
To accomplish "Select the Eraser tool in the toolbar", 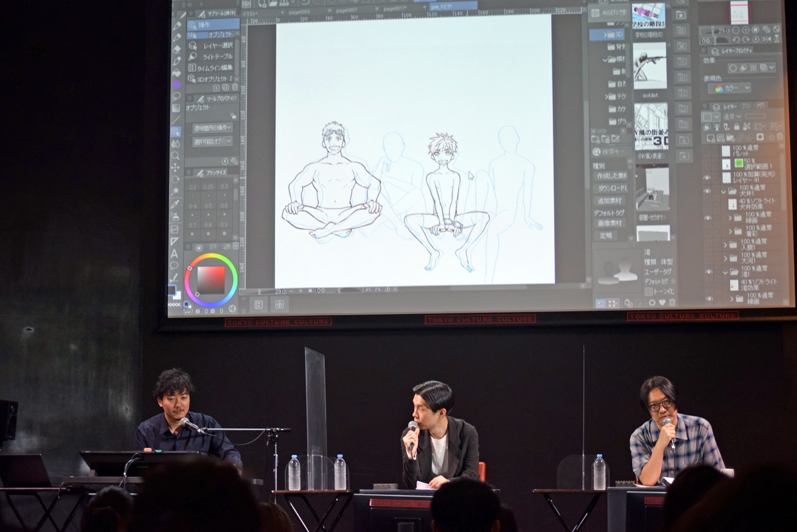I will tap(177, 49).
